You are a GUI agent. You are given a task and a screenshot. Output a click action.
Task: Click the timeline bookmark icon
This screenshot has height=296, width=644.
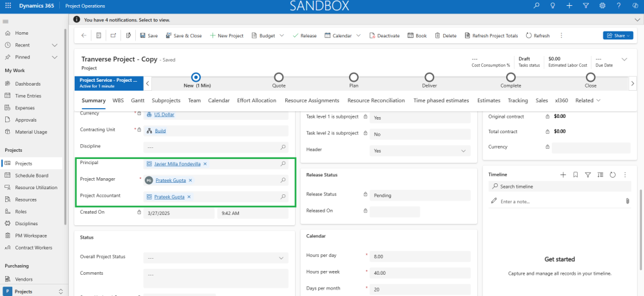point(575,174)
